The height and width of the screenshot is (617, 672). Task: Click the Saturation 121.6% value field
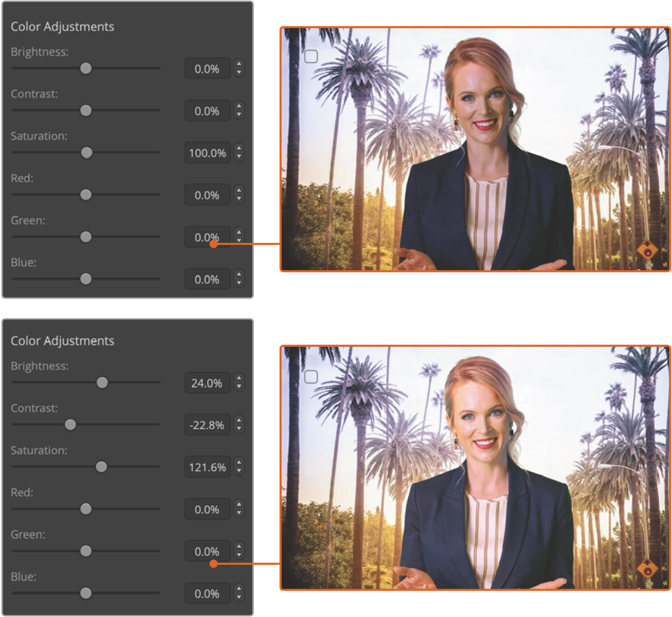[x=207, y=467]
